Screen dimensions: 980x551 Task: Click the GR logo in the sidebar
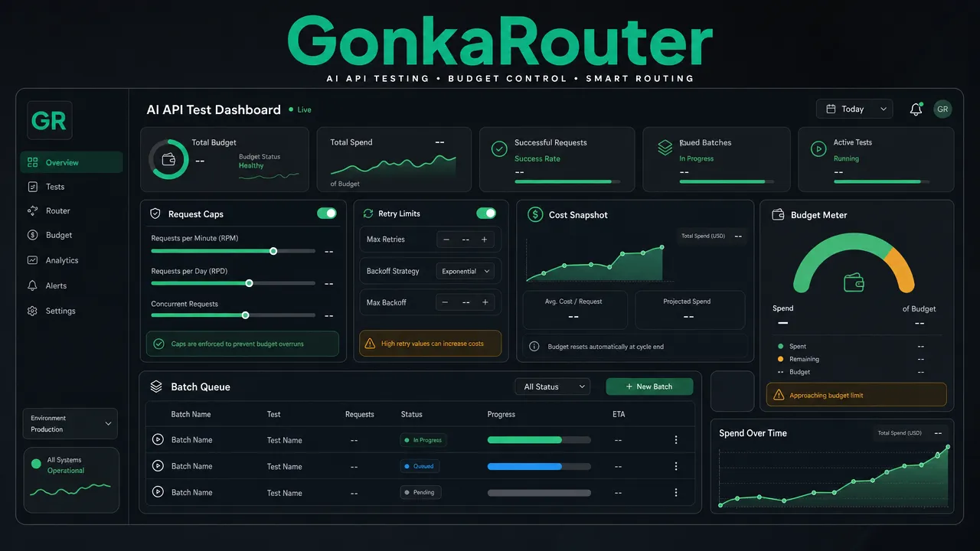(x=50, y=120)
